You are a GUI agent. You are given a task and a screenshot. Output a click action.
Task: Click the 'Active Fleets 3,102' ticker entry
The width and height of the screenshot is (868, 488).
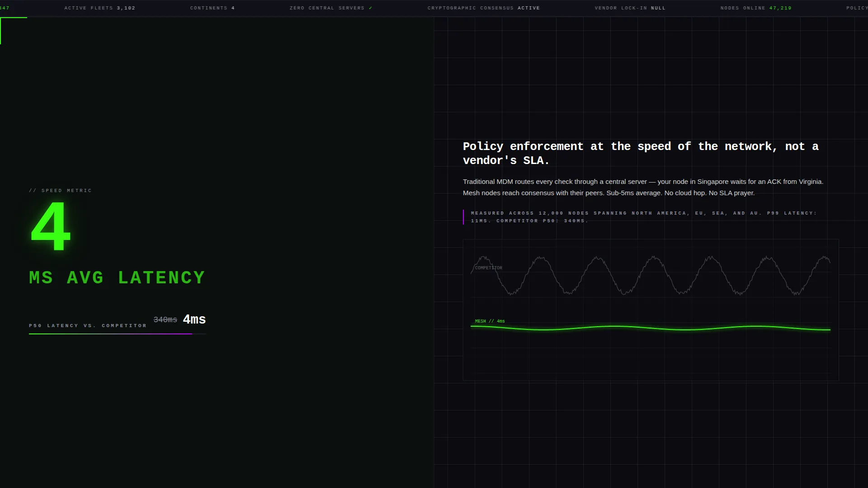(100, 8)
